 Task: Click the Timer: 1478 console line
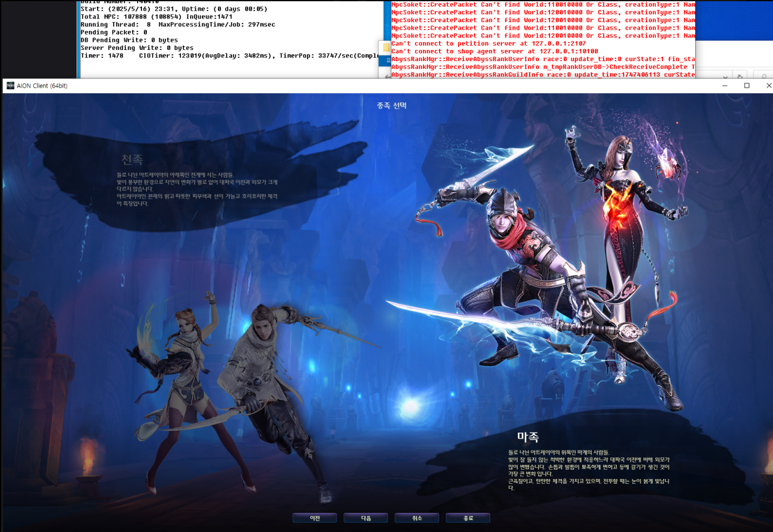point(230,56)
